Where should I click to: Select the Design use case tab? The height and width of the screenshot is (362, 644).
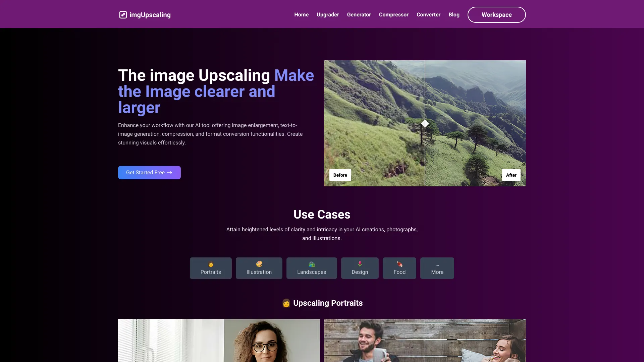tap(360, 268)
